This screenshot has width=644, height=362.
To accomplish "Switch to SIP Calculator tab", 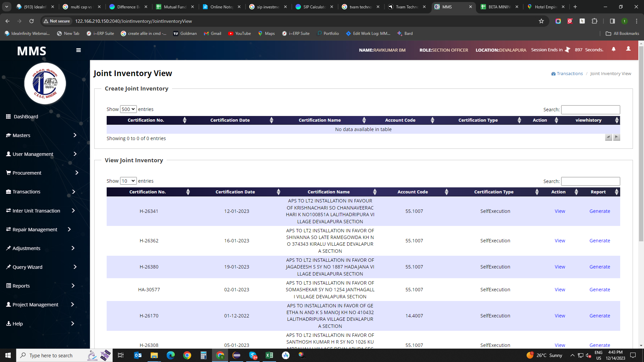I will point(314,7).
